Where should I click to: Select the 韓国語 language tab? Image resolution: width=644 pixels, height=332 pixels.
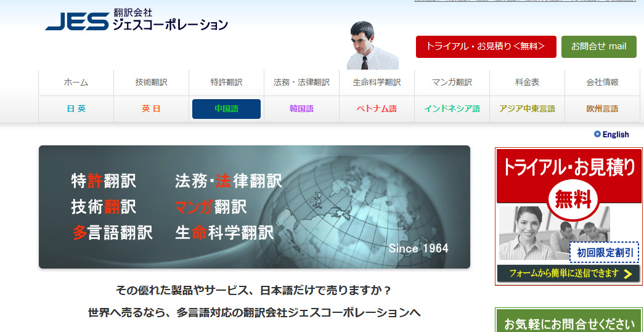301,109
